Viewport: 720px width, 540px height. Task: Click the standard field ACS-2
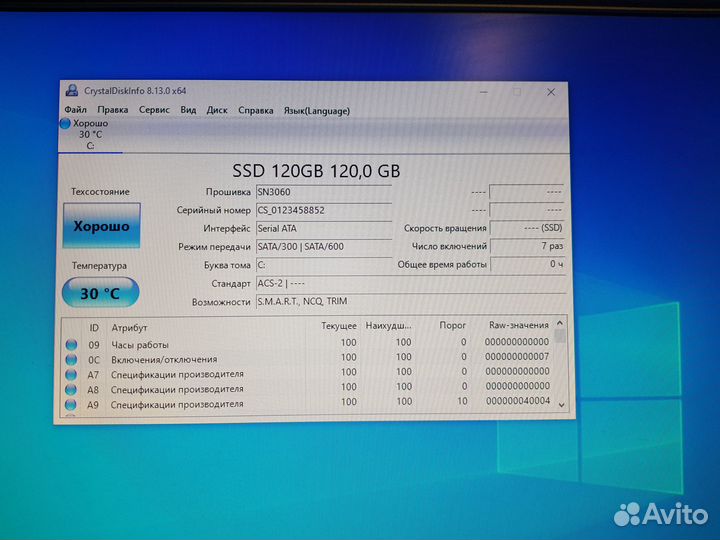(x=411, y=283)
